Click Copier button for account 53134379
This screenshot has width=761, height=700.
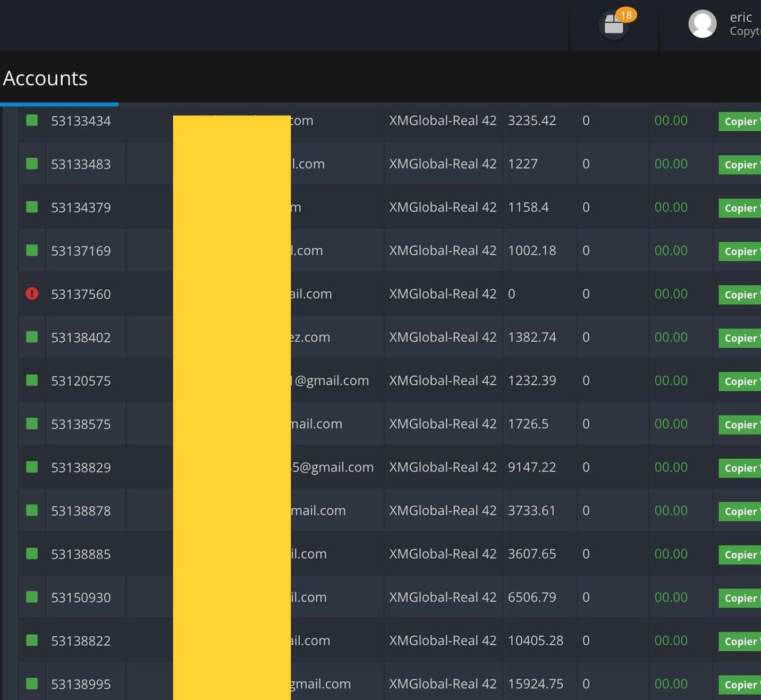point(740,208)
